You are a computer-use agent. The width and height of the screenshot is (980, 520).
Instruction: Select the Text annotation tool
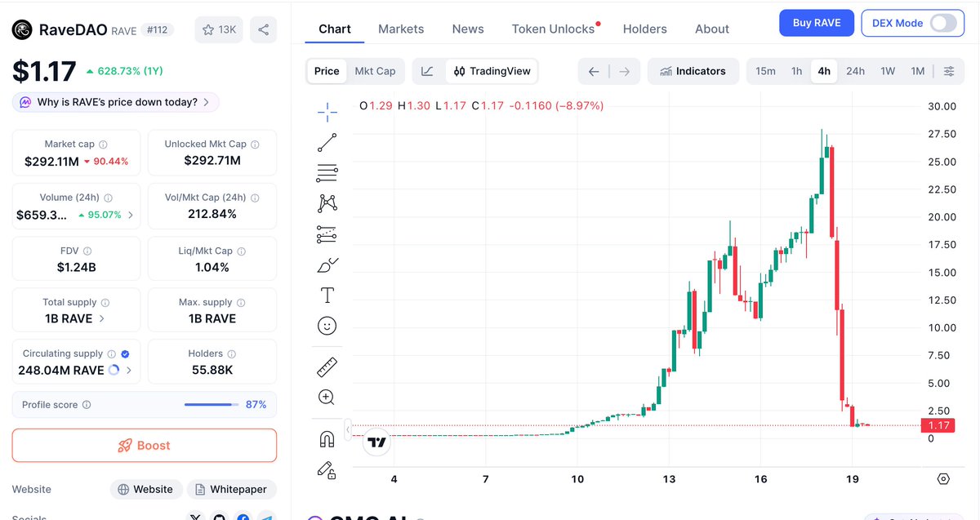(x=327, y=295)
